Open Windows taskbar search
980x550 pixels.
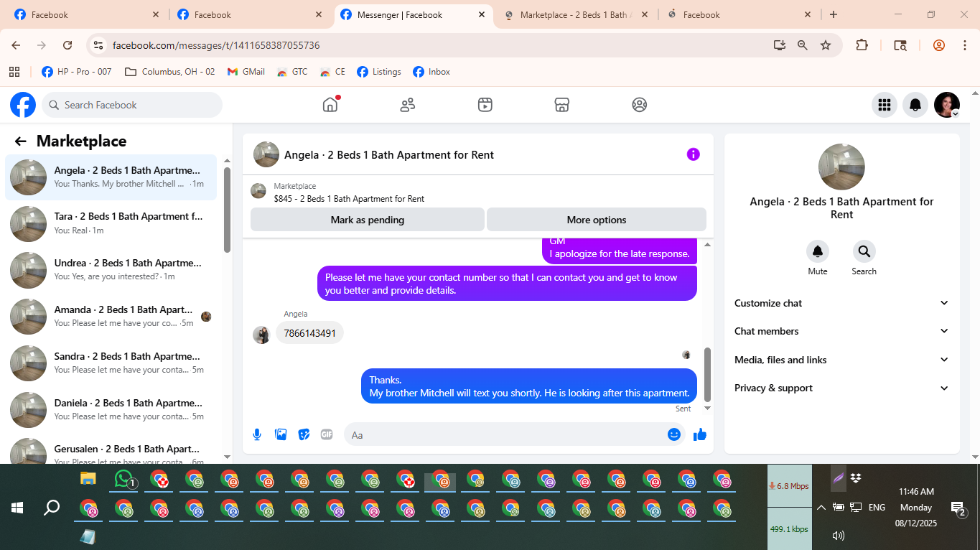pyautogui.click(x=52, y=508)
